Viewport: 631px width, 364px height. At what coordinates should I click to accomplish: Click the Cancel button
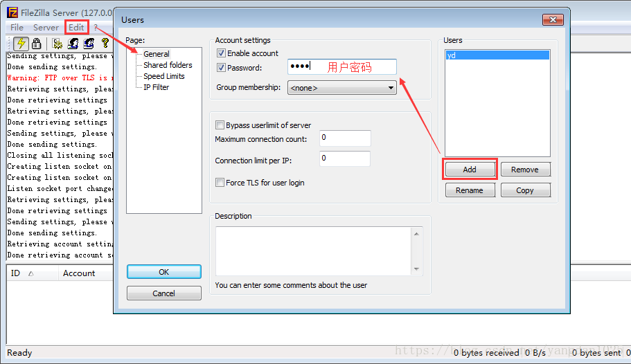point(163,293)
